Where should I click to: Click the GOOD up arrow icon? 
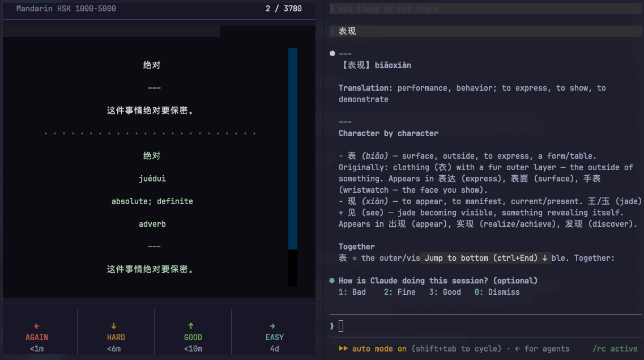point(190,326)
